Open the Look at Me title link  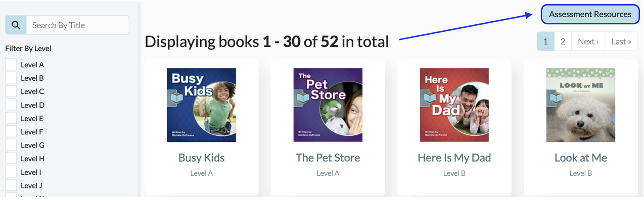click(x=580, y=158)
